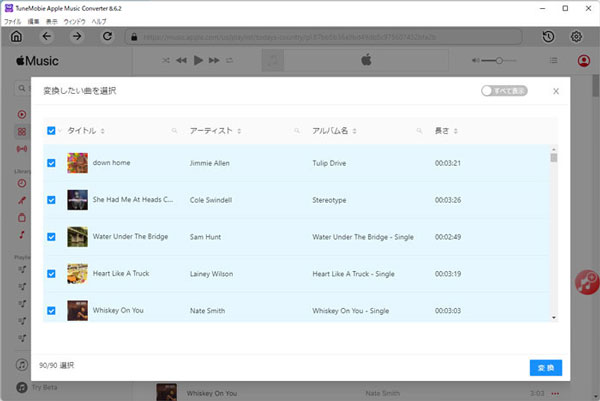The image size is (600, 401).
Task: Reload the page
Action: click(x=108, y=36)
